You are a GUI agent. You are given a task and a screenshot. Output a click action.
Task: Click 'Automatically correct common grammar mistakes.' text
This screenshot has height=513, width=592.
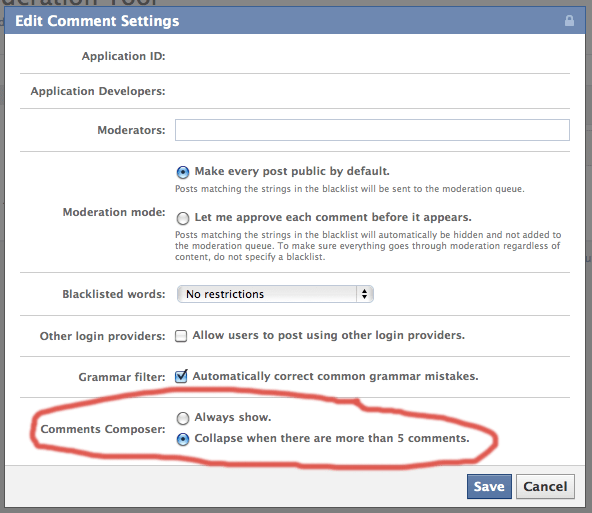(x=335, y=376)
